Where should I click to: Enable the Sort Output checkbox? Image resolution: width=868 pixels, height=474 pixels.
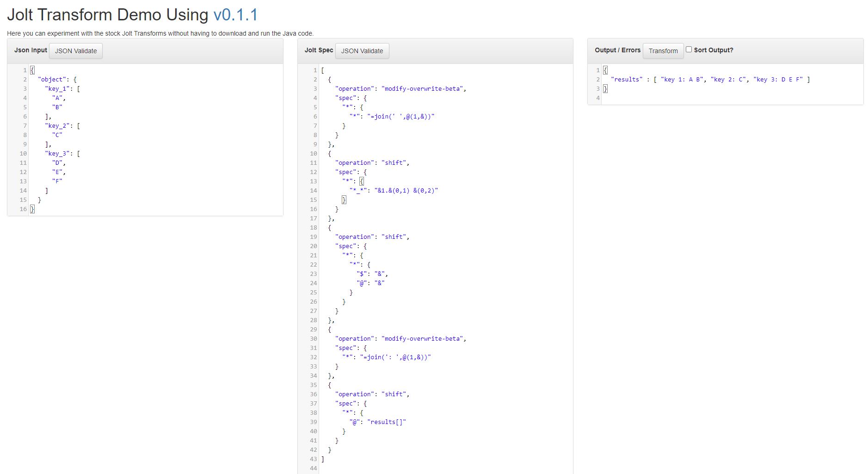689,50
